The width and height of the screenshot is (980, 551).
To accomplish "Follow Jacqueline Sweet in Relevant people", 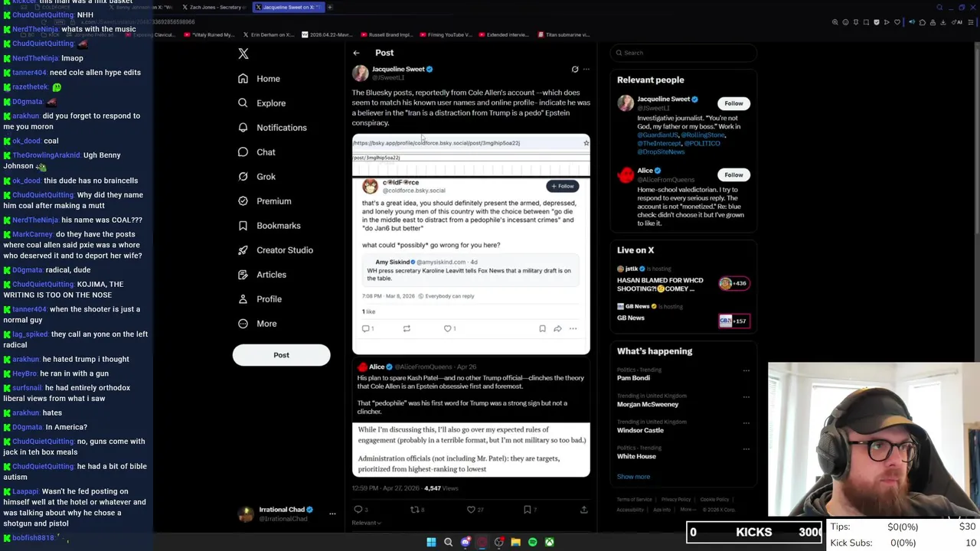I will pos(733,103).
